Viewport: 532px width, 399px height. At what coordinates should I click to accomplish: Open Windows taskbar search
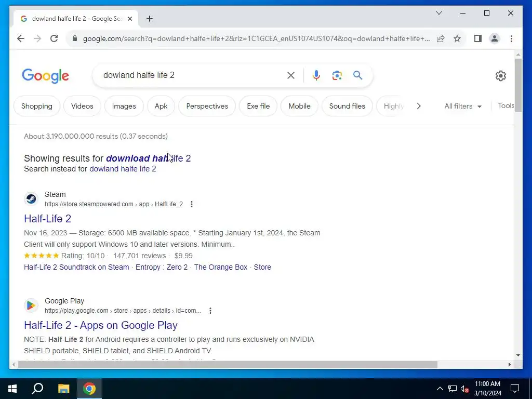[37, 389]
